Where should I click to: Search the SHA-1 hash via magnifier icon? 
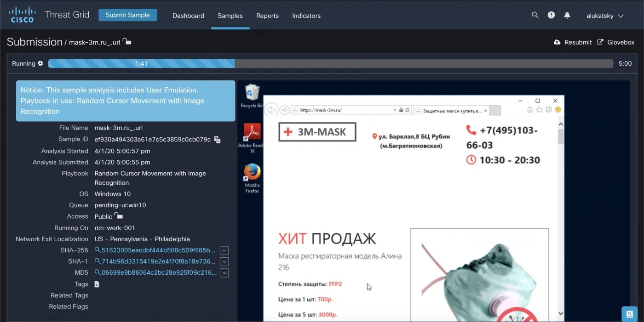[x=98, y=261]
